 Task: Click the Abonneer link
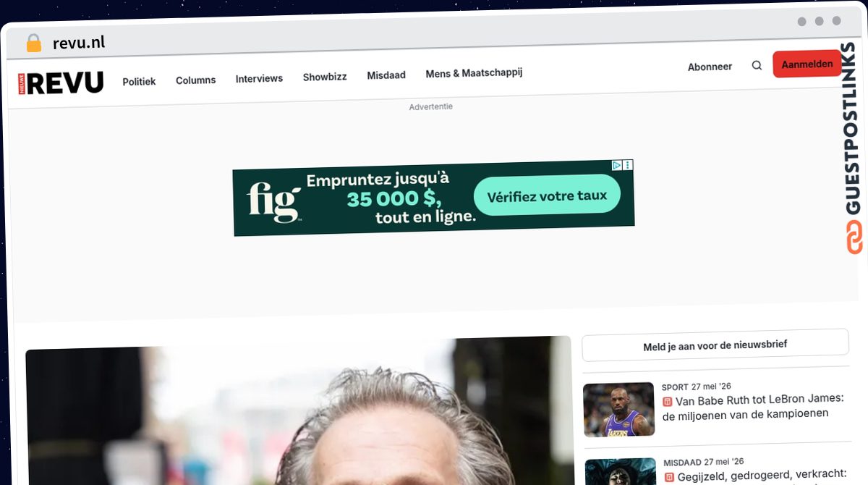[x=710, y=67]
